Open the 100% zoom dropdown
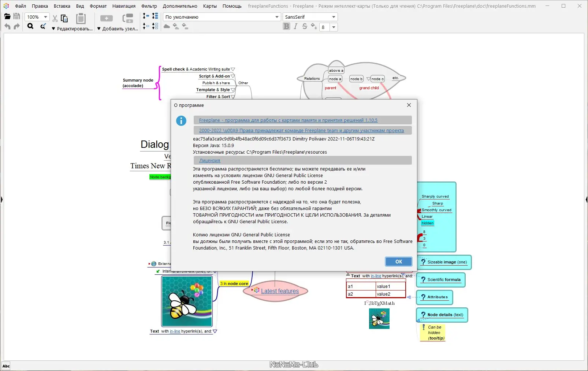588x371 pixels. click(x=45, y=17)
